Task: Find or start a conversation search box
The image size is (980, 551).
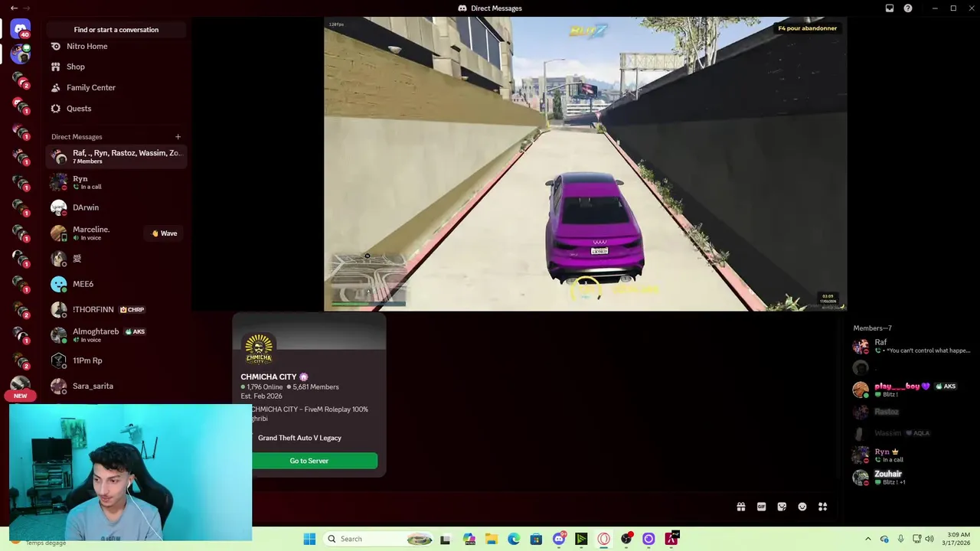Action: pyautogui.click(x=116, y=30)
